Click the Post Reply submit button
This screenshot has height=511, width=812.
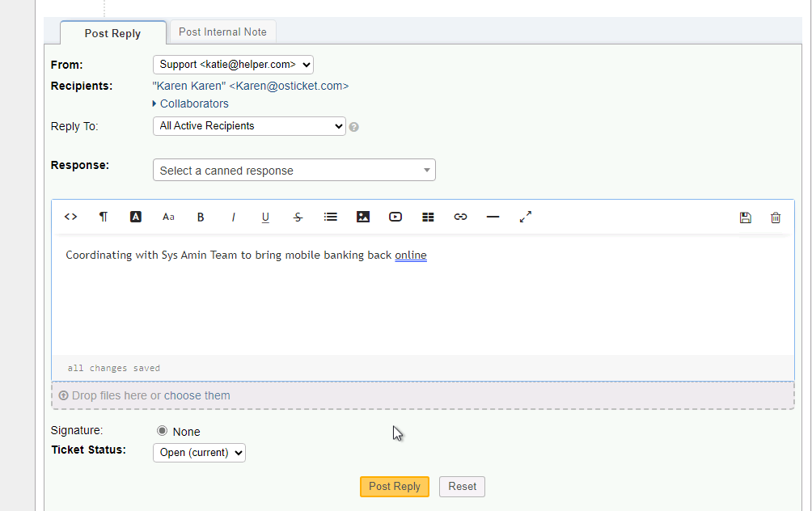[395, 487]
